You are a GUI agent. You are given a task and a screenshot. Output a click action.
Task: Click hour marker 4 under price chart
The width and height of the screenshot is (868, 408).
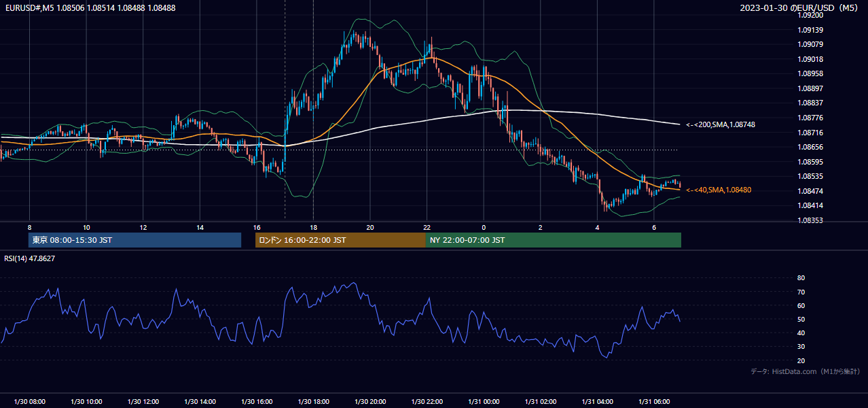pos(597,227)
